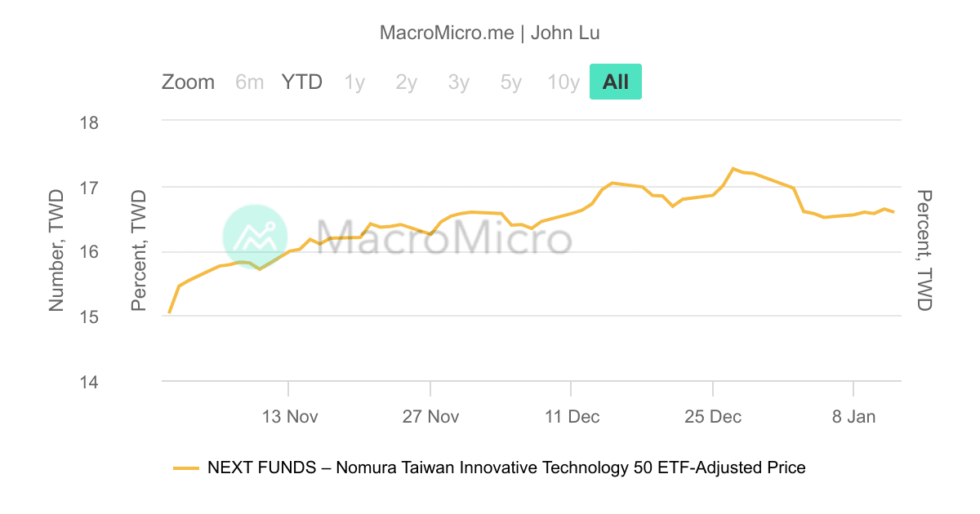Click the 27 Nov date label
The image size is (980, 514).
click(431, 417)
